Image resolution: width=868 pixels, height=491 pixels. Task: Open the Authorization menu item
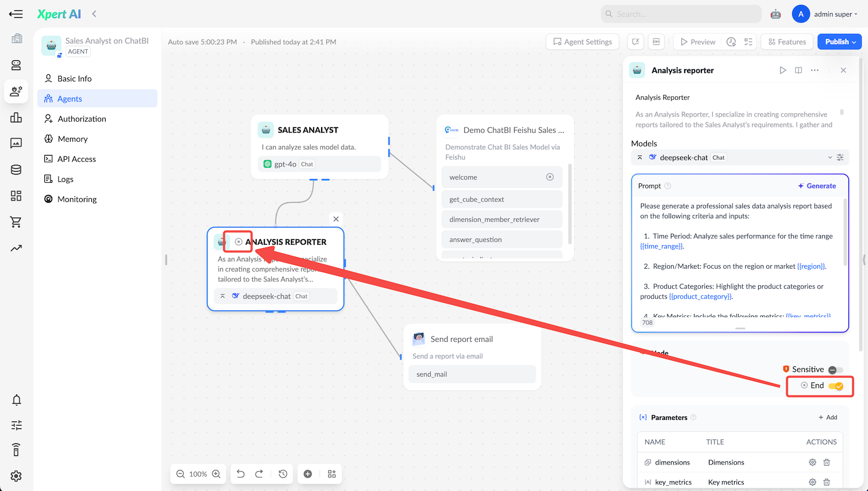(x=82, y=119)
